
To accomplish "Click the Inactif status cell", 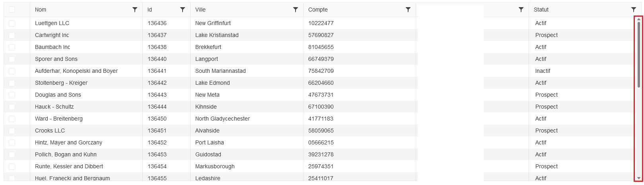I will (x=543, y=71).
